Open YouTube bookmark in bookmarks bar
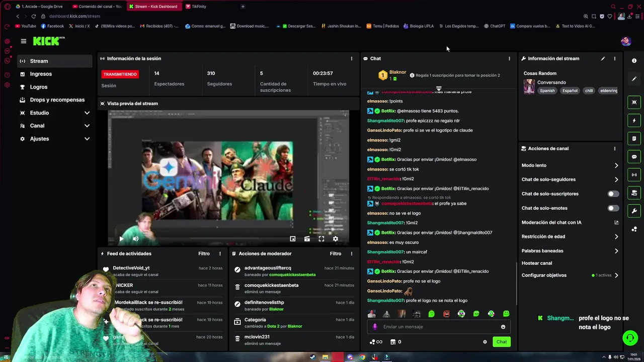This screenshot has width=644, height=362. click(x=26, y=26)
